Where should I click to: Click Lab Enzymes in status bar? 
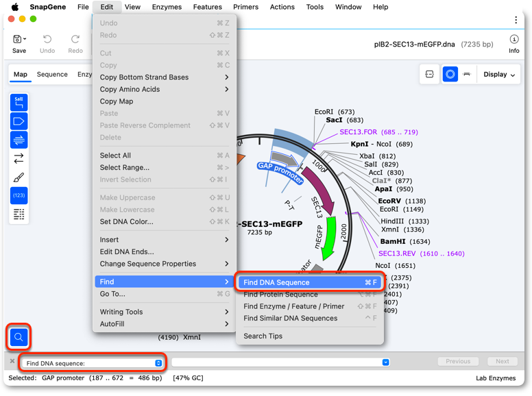point(496,378)
